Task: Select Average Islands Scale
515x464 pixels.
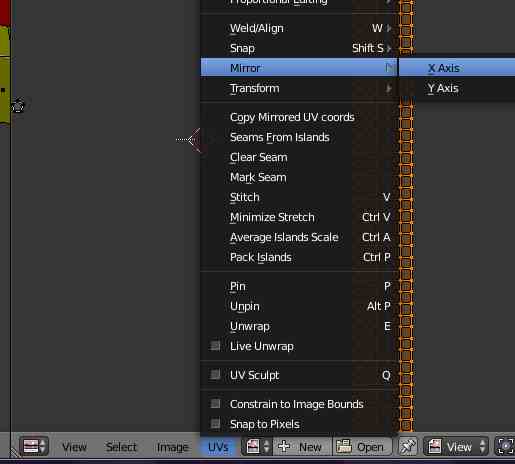Action: coord(299,237)
